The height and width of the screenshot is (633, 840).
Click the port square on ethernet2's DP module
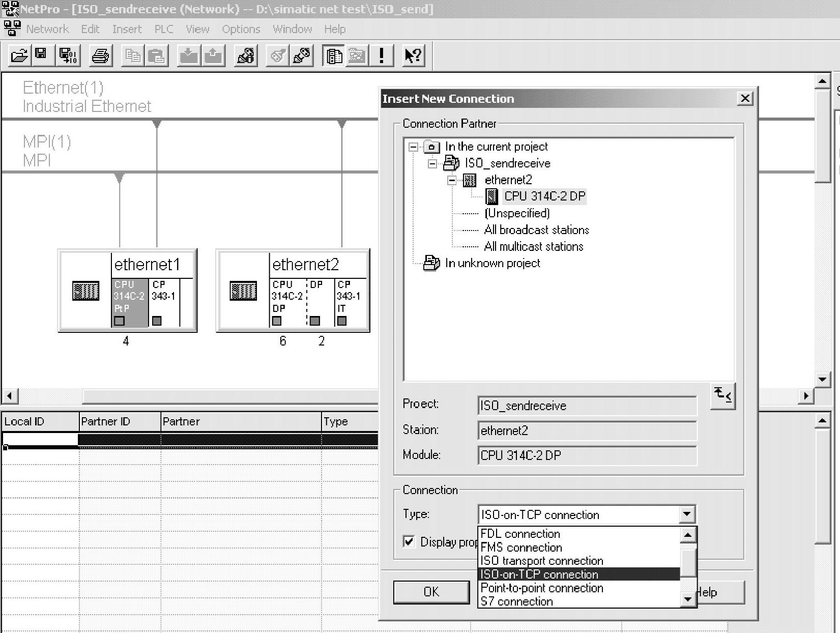315,321
